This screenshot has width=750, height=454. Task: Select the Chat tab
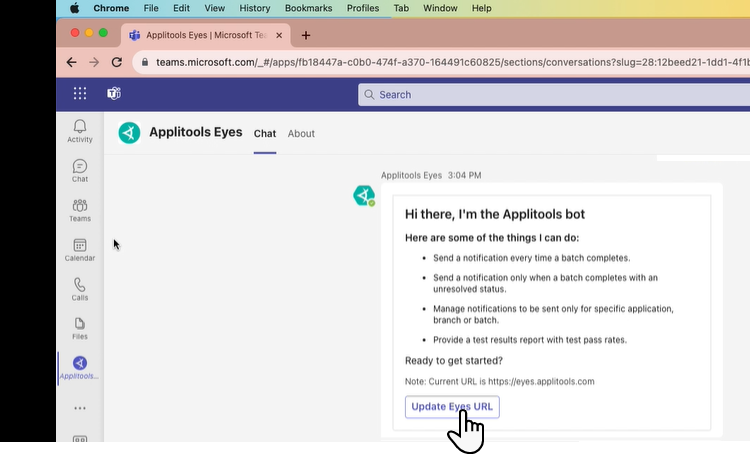coord(264,134)
